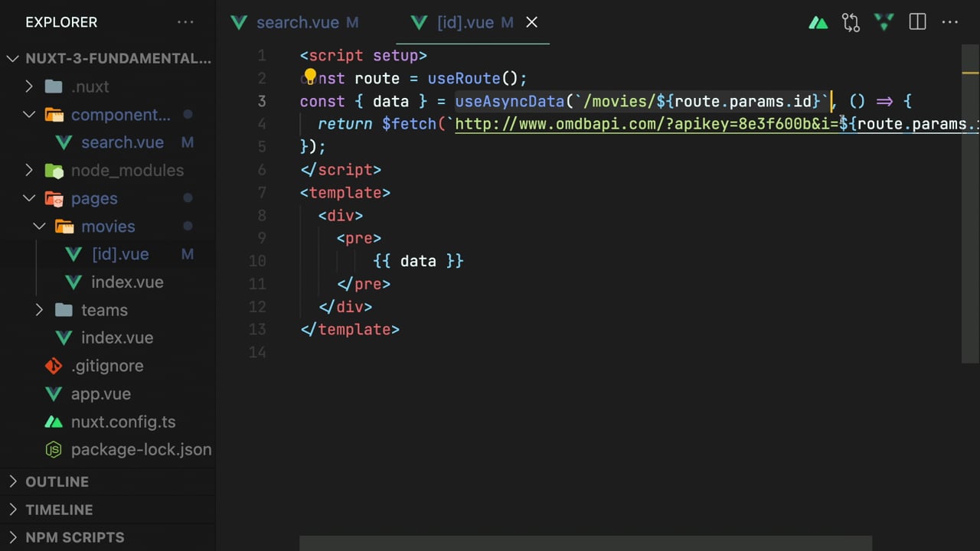
Task: Collapse the movies folder
Action: click(x=39, y=227)
